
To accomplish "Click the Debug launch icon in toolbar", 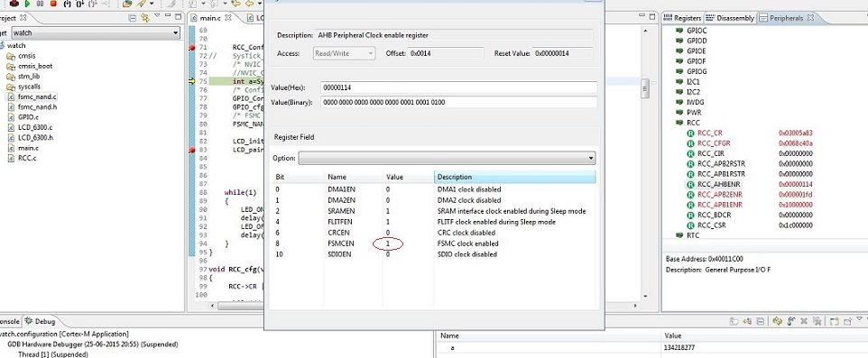I will tap(14, 4).
